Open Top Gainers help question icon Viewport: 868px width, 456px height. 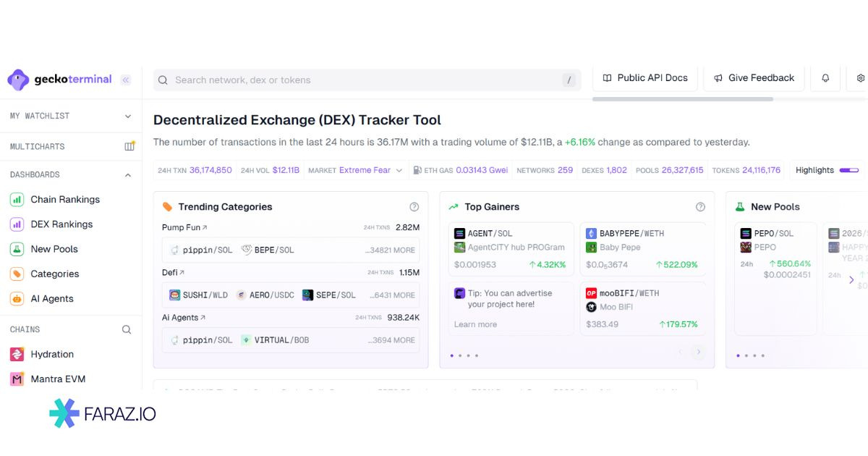pos(700,207)
